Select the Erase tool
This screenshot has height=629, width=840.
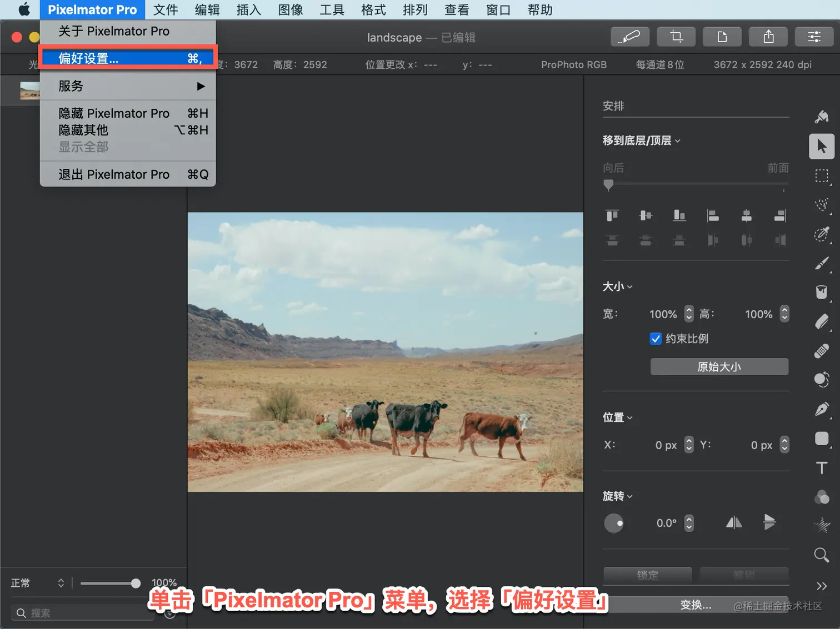click(822, 322)
